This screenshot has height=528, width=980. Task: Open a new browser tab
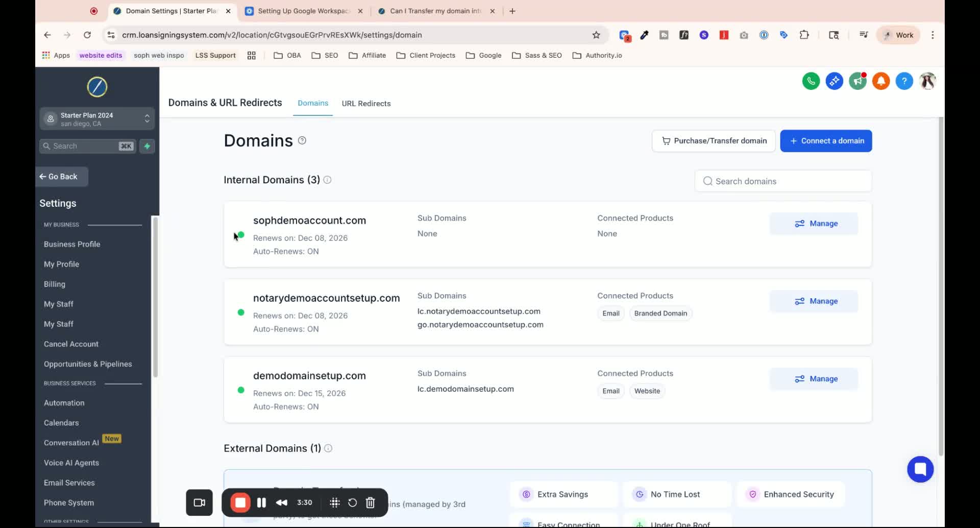512,11
